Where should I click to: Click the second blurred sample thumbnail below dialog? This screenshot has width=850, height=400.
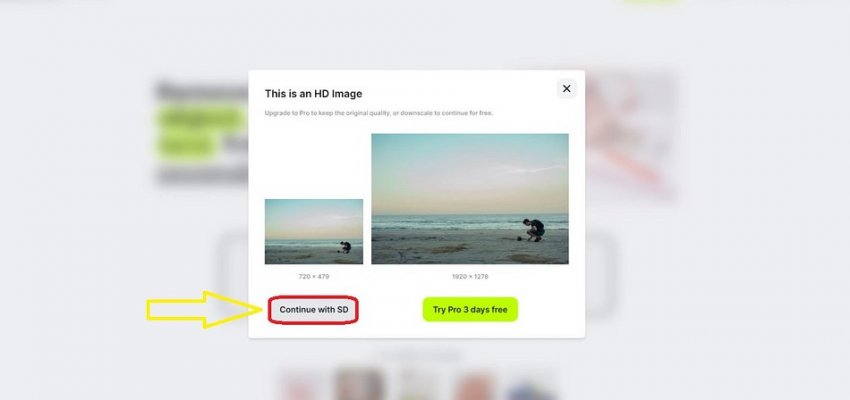tap(359, 384)
